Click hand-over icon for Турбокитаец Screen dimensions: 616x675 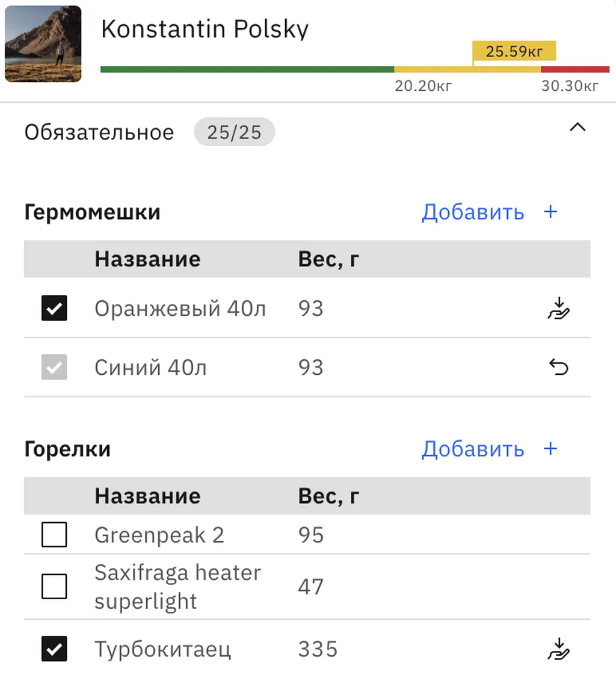tap(559, 650)
